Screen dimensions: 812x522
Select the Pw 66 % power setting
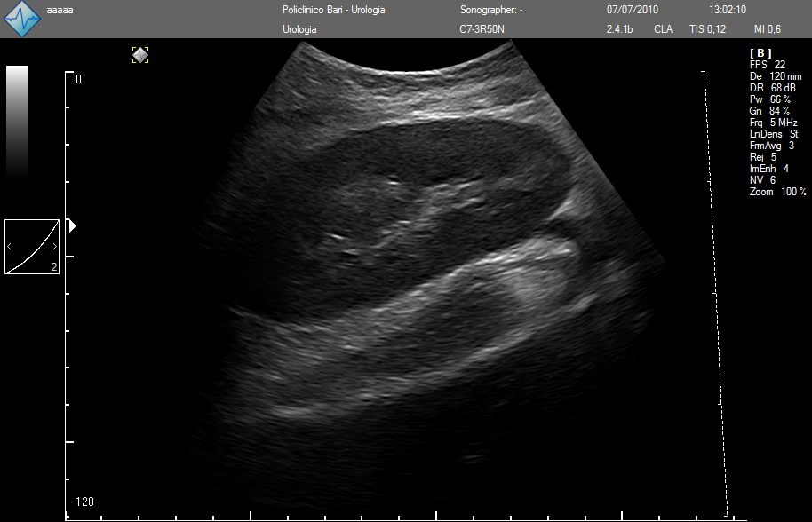coord(769,99)
